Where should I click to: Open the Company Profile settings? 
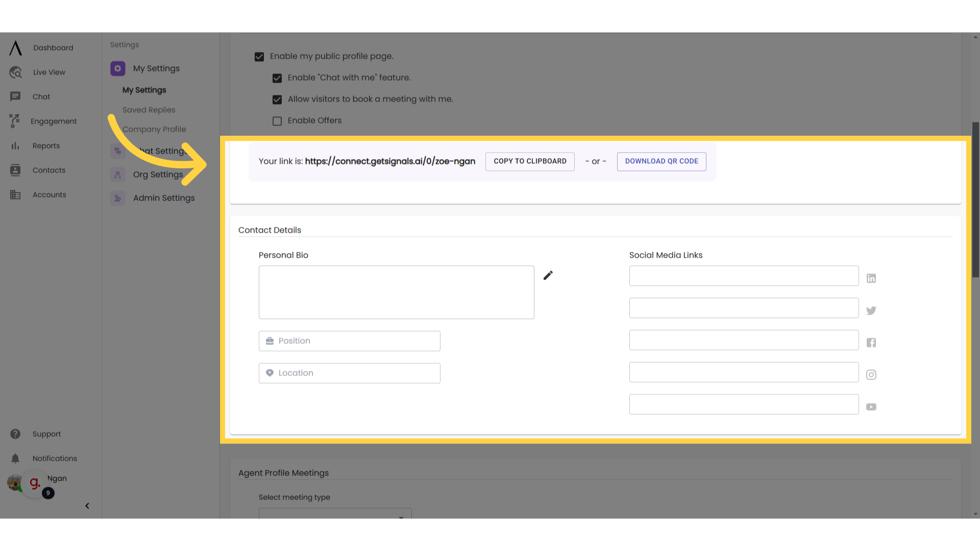tap(154, 129)
